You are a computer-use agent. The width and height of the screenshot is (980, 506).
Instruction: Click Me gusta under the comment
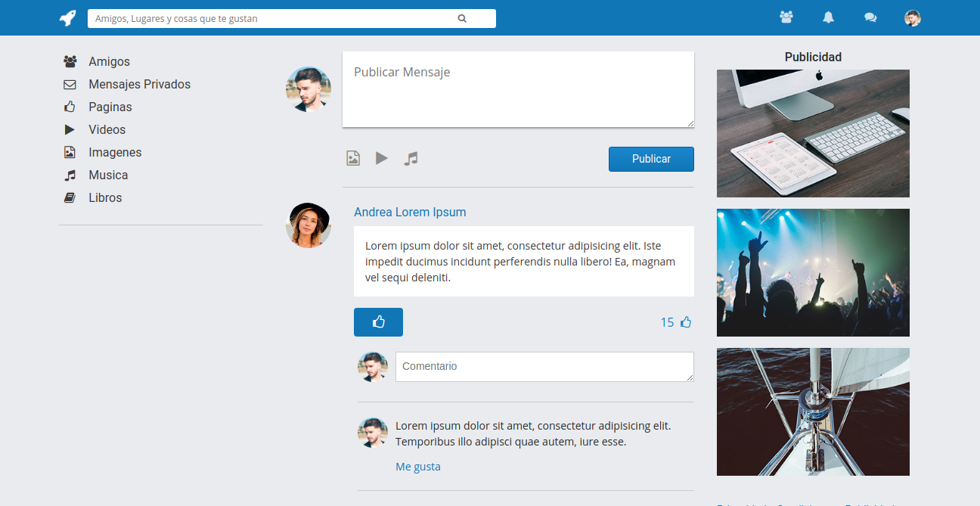tap(417, 467)
